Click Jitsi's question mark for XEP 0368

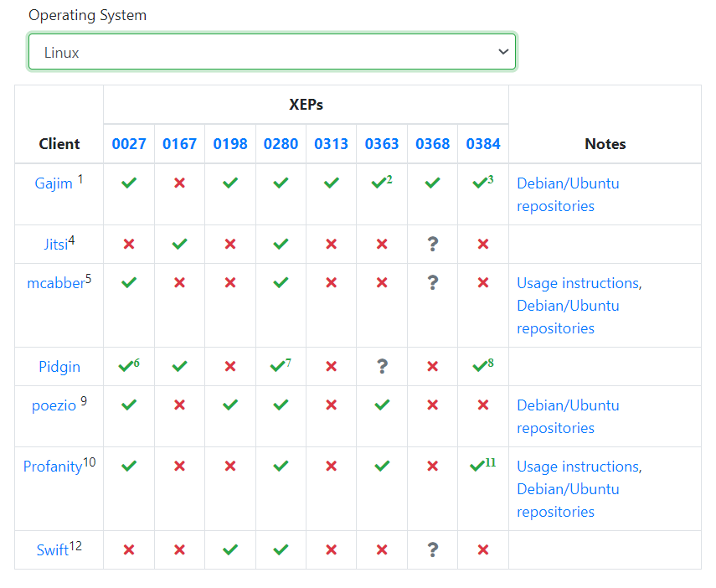(x=432, y=244)
